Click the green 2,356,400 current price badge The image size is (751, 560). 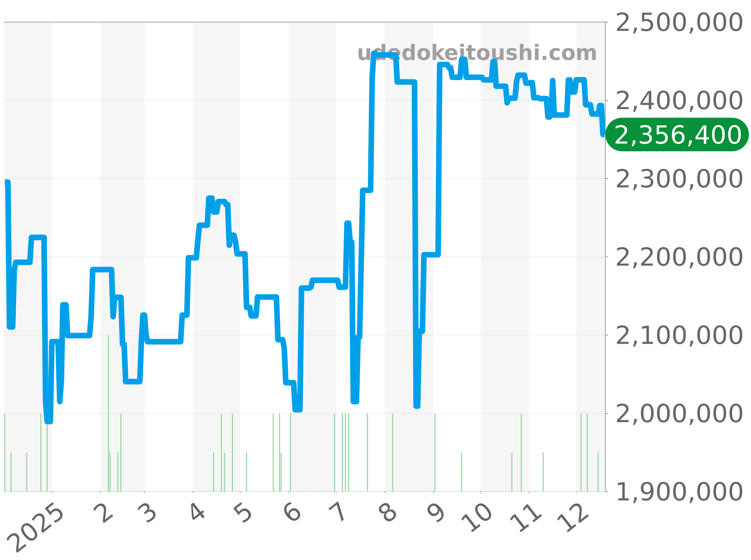click(677, 135)
